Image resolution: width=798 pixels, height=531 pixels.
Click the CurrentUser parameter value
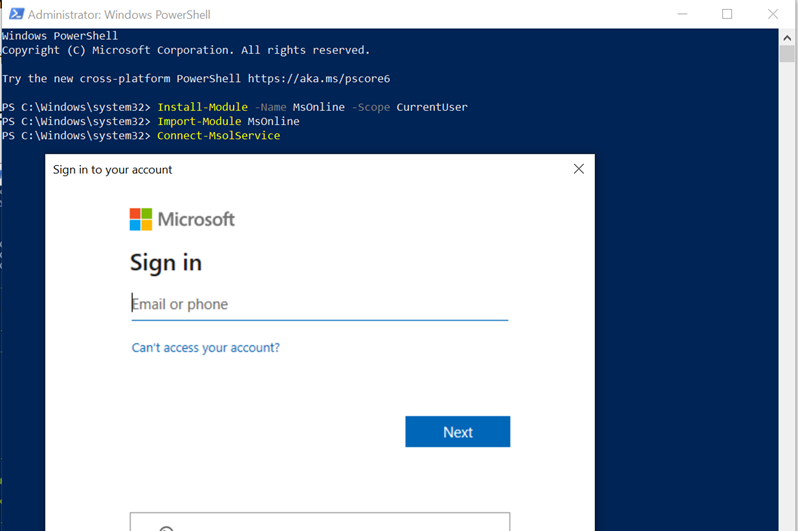[432, 107]
